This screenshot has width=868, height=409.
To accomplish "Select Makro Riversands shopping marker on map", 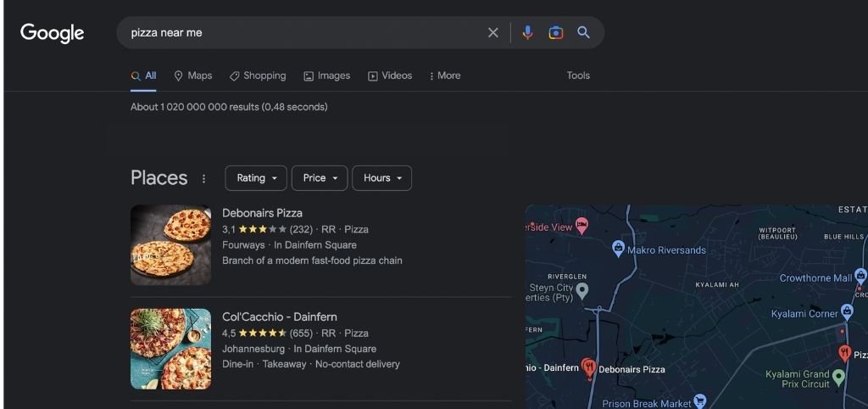I will click(x=618, y=249).
